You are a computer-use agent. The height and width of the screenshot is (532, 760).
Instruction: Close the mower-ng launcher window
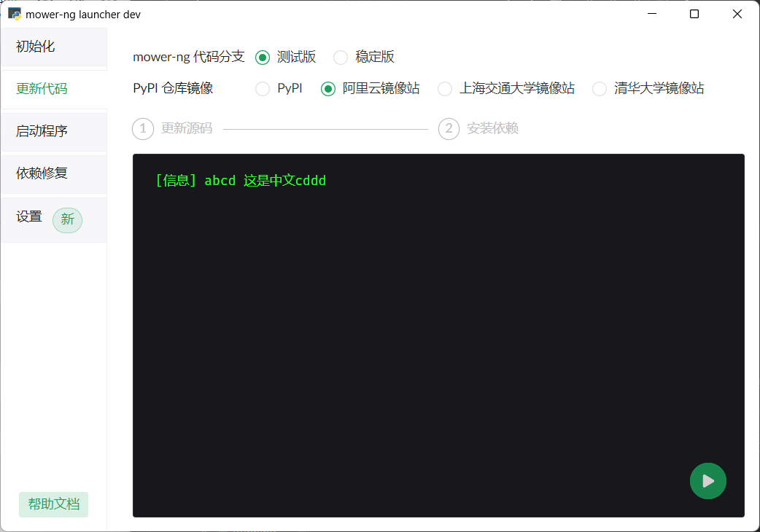tap(737, 14)
